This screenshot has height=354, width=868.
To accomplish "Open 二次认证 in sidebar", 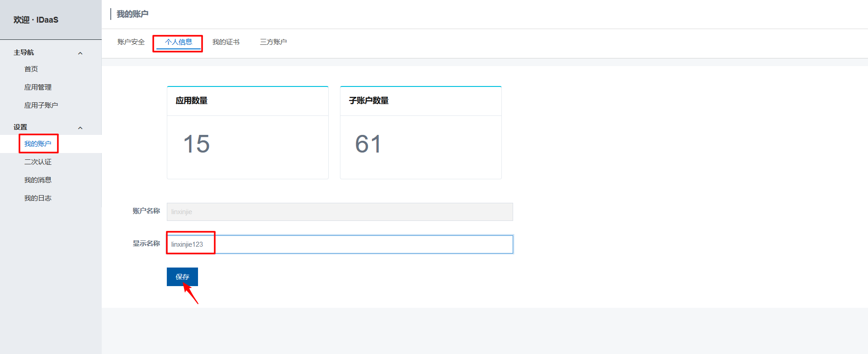I will click(38, 162).
